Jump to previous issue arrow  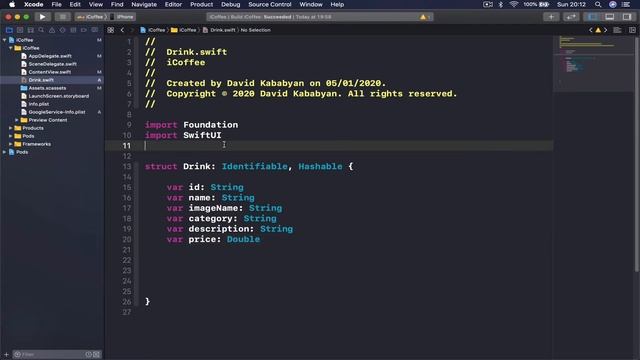coord(591,30)
